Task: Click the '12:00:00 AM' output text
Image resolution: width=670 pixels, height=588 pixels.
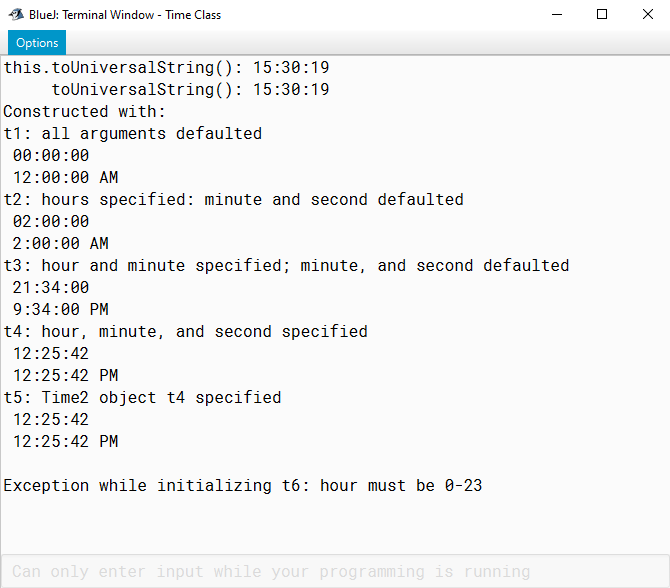Action: [x=65, y=177]
